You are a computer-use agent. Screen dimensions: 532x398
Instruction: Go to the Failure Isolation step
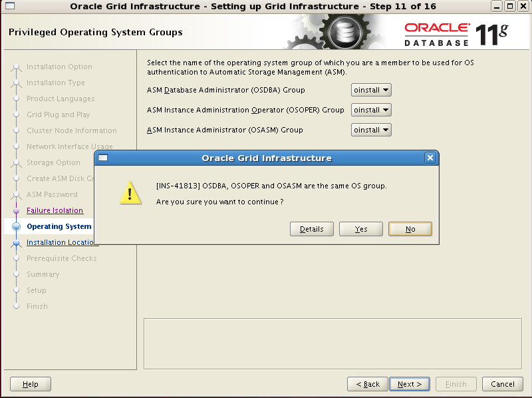click(55, 210)
